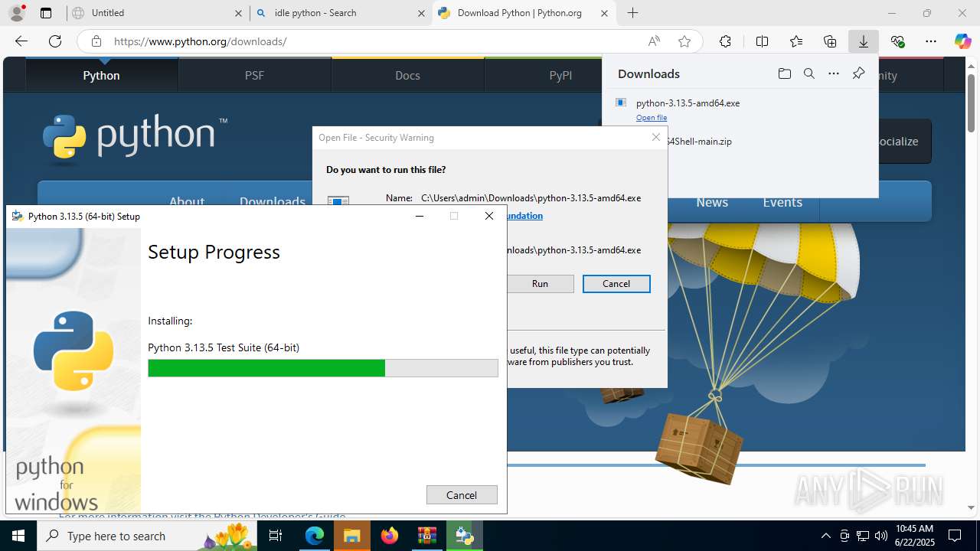Open a new browser tab
The height and width of the screenshot is (551, 980).
[x=632, y=13]
